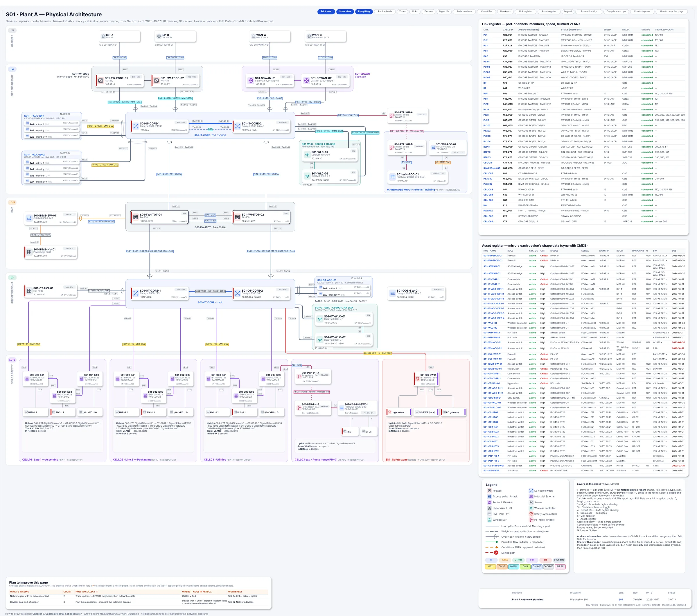Toggle the Circuit IDs layer pill

[486, 12]
